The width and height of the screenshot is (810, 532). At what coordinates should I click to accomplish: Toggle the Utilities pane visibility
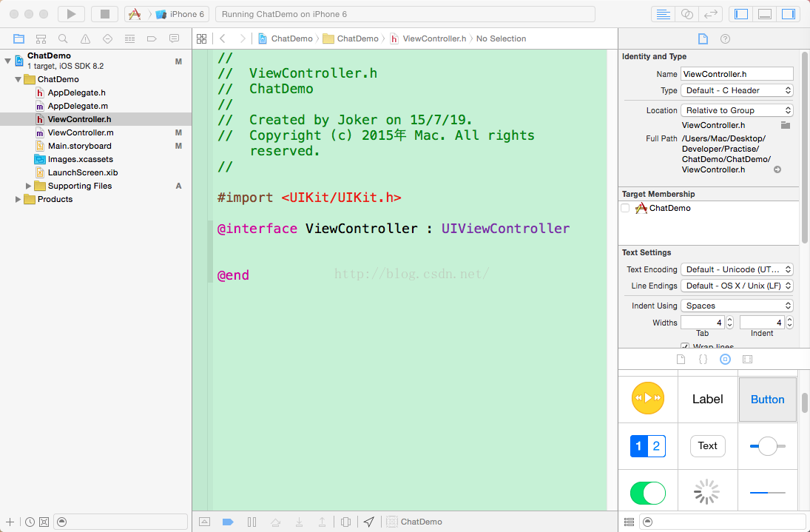point(789,14)
